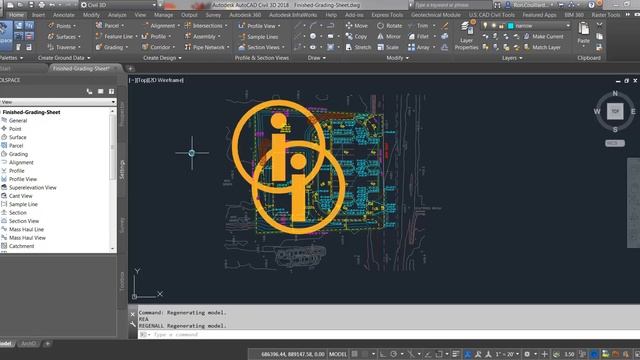640x360 pixels.
Task: Click the Profile tool in Create Design
Action: pyautogui.click(x=157, y=36)
